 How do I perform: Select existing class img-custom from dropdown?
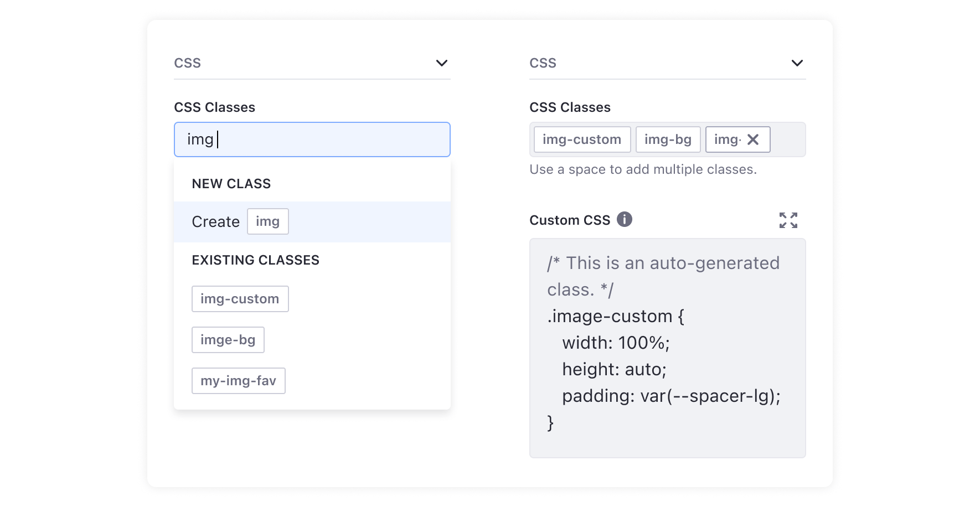tap(240, 299)
